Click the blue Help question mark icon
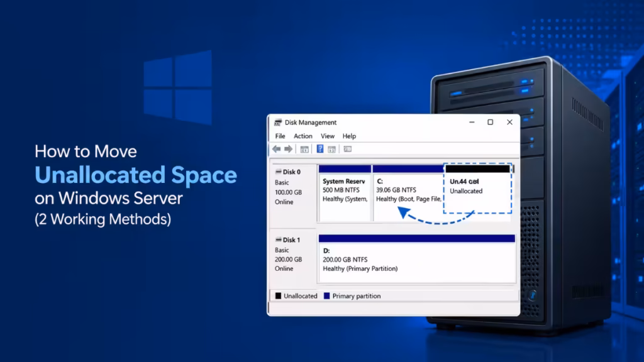 pos(320,149)
